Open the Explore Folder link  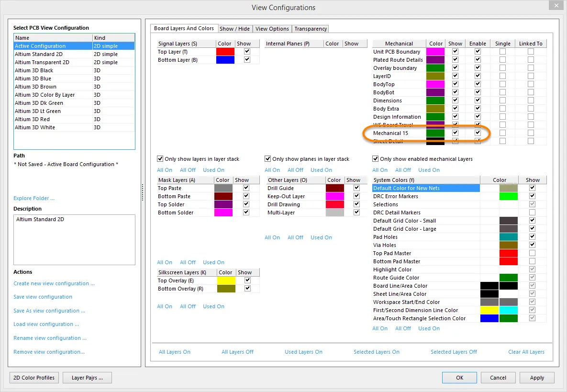34,198
